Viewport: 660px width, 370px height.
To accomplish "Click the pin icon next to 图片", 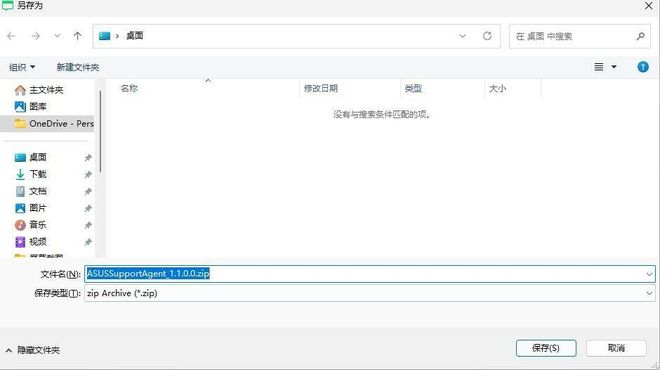I will (88, 208).
